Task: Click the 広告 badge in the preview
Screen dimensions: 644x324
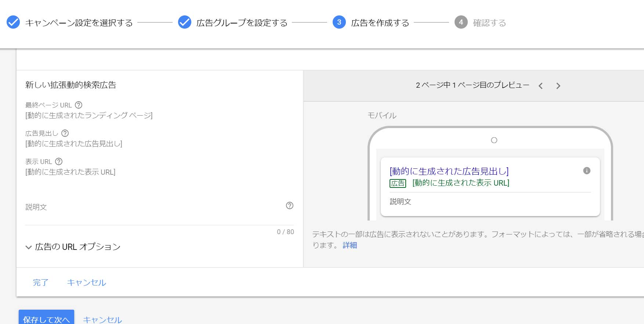Action: 398,183
